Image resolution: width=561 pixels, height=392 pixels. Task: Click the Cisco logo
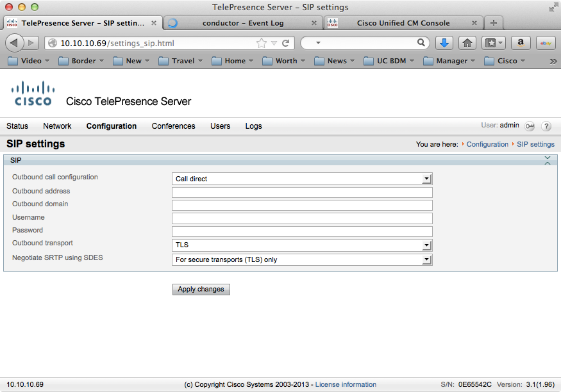click(33, 94)
